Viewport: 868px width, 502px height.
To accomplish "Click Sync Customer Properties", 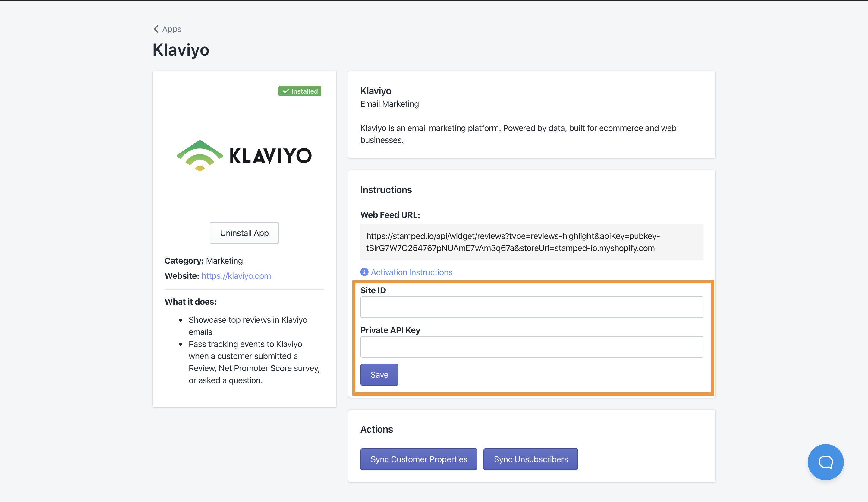I will (x=419, y=459).
